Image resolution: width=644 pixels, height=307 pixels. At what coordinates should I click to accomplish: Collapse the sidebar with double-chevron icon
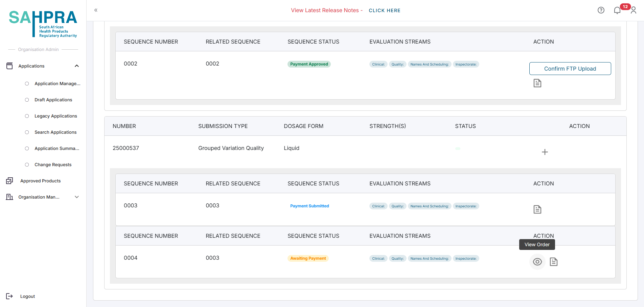coord(96,10)
